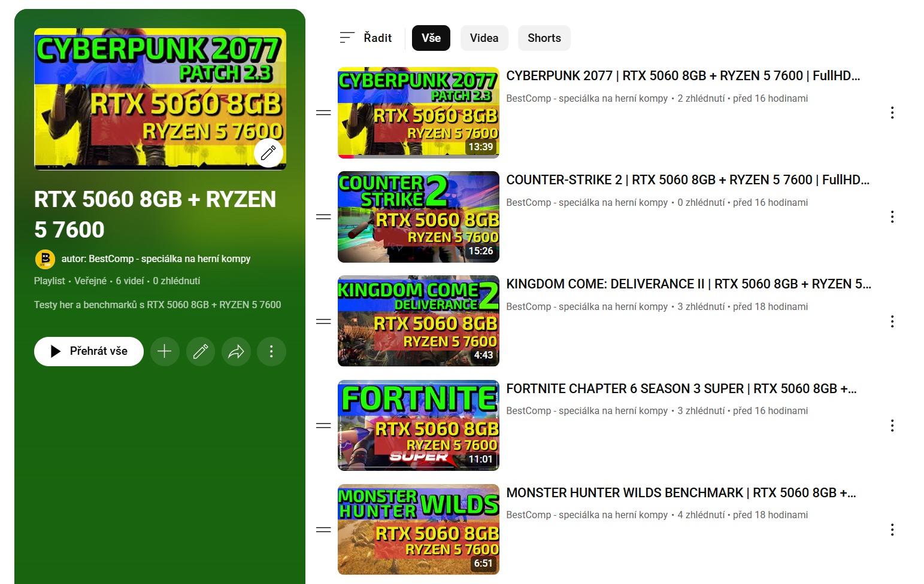Click reorder handle of Monster Hunter Wilds video
The height and width of the screenshot is (584, 924).
pyautogui.click(x=323, y=530)
